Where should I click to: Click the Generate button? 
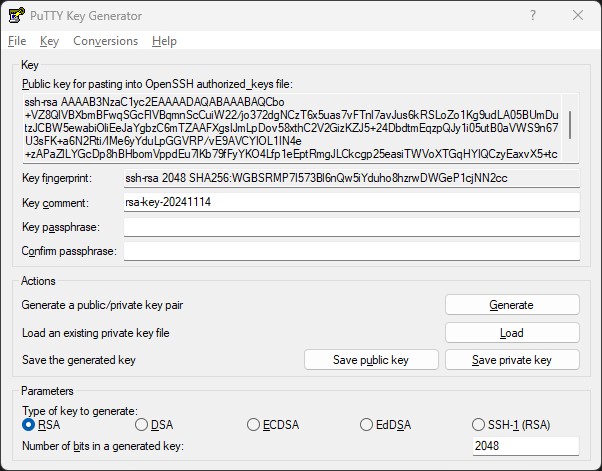[512, 305]
